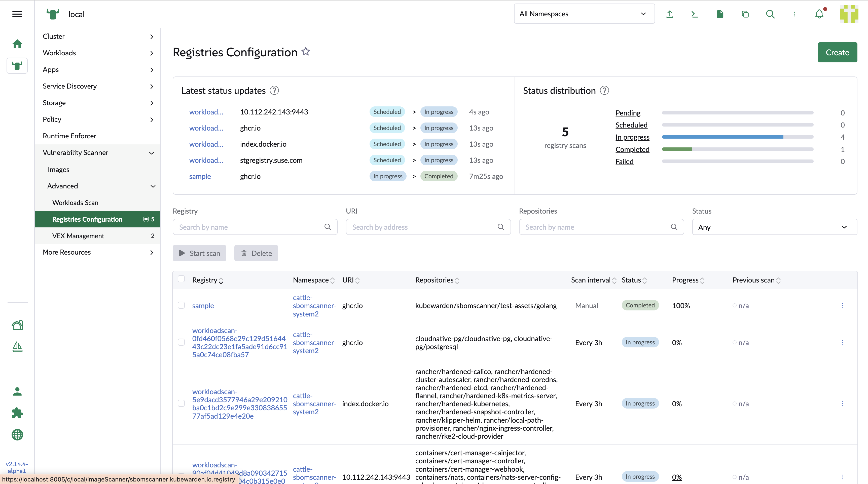Expand the Workloads navigation group
Screen dimensions: 868x484
pos(97,53)
